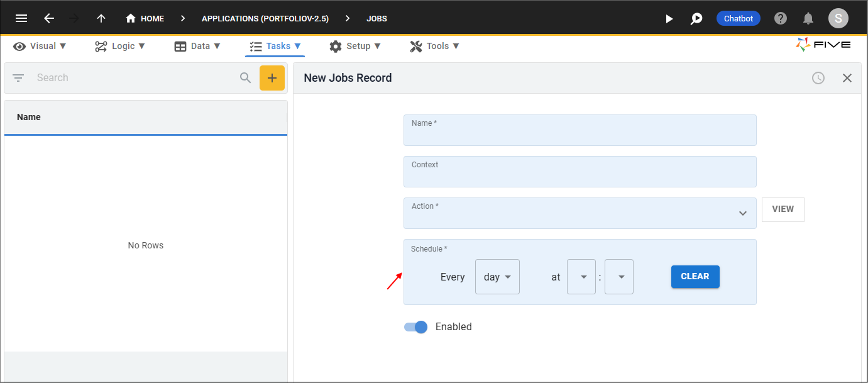Click the filter list icon
The width and height of the screenshot is (868, 383).
[18, 78]
